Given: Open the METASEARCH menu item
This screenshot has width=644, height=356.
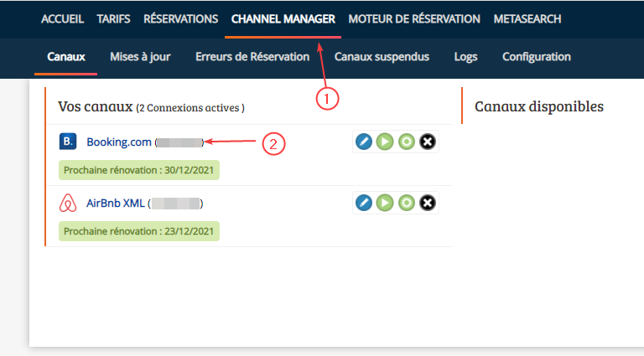Looking at the screenshot, I should click(x=527, y=18).
